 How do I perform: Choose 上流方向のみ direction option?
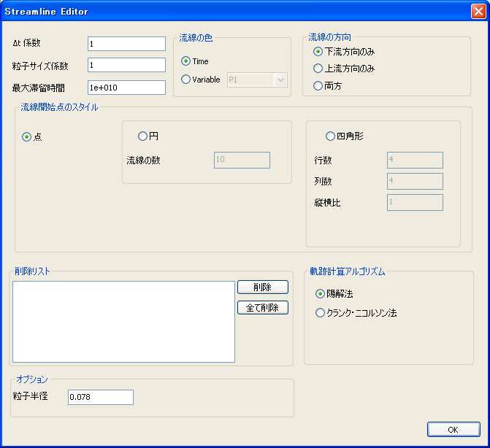[x=318, y=69]
